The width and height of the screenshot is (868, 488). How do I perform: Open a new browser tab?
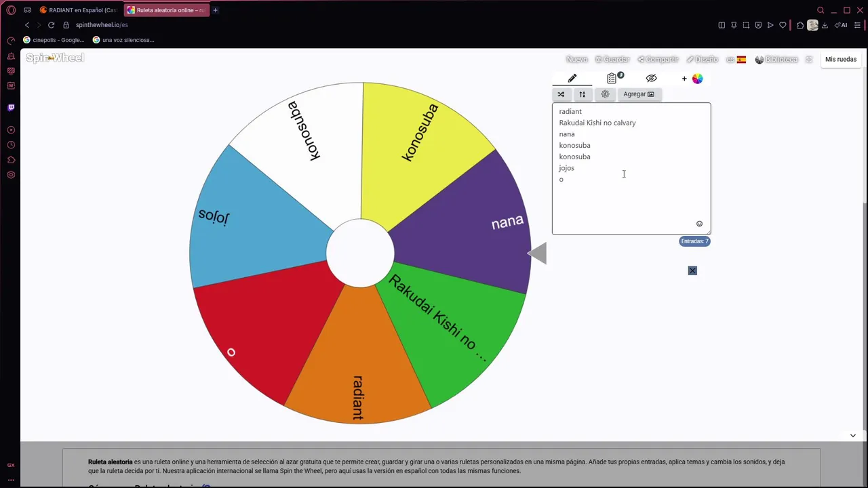(x=216, y=10)
